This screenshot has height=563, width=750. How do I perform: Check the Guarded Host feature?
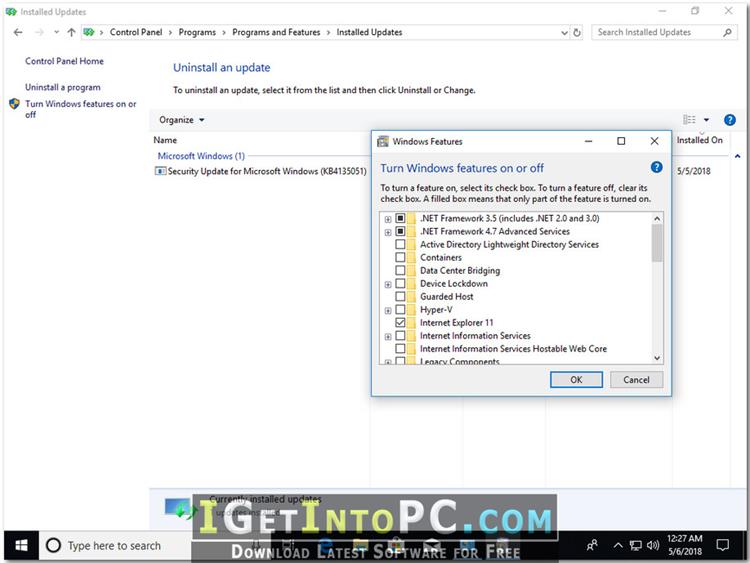400,297
